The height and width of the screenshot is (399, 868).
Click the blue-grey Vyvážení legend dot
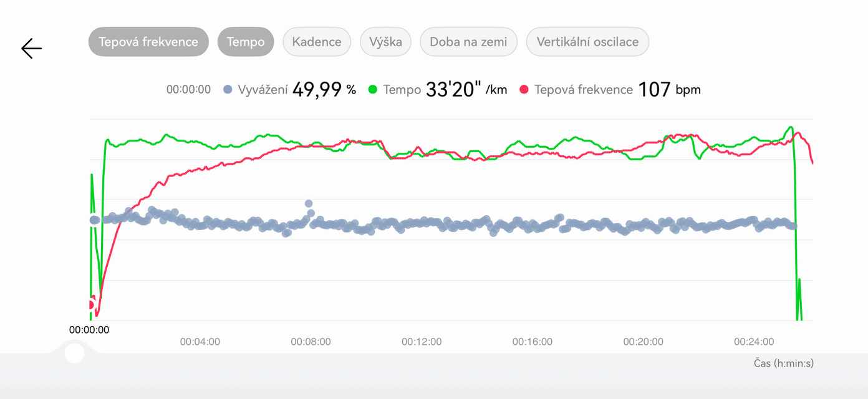pyautogui.click(x=228, y=90)
